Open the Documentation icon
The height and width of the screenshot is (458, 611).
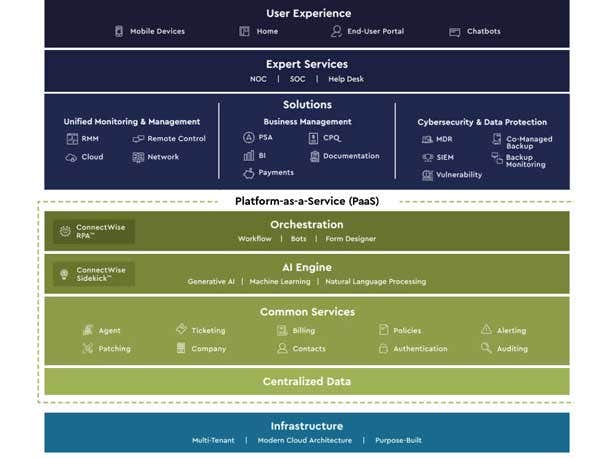pos(314,156)
